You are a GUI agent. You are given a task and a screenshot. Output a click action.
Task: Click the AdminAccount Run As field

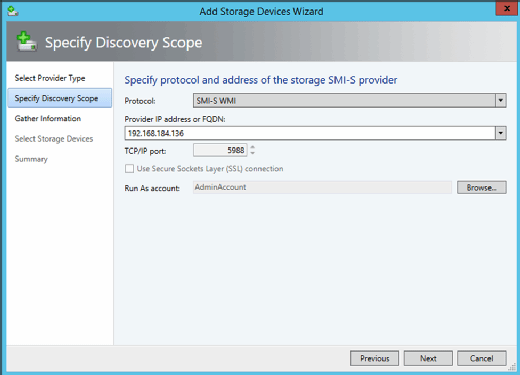[x=322, y=187]
